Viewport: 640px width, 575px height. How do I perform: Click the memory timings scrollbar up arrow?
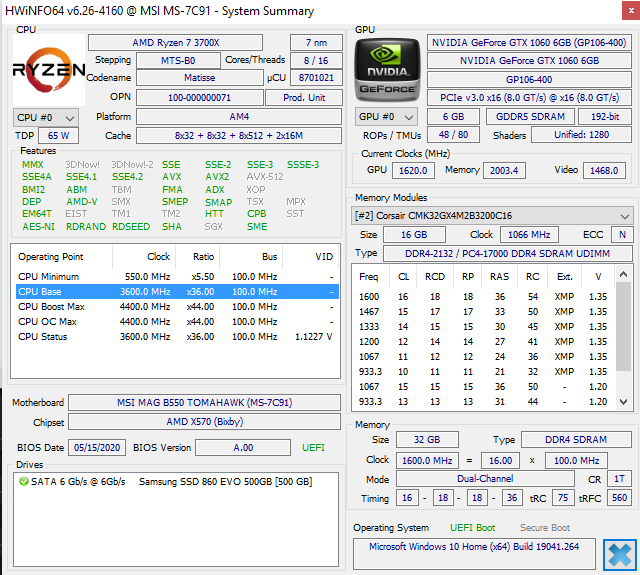point(623,274)
